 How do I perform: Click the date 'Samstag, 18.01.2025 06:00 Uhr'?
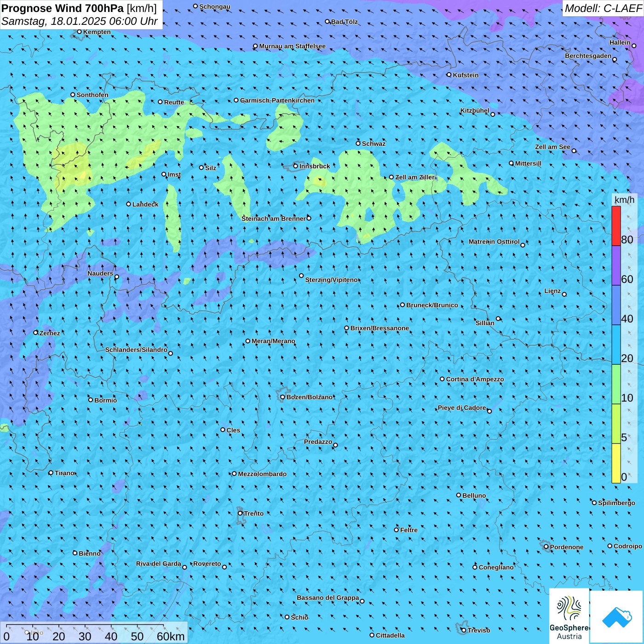(x=80, y=21)
